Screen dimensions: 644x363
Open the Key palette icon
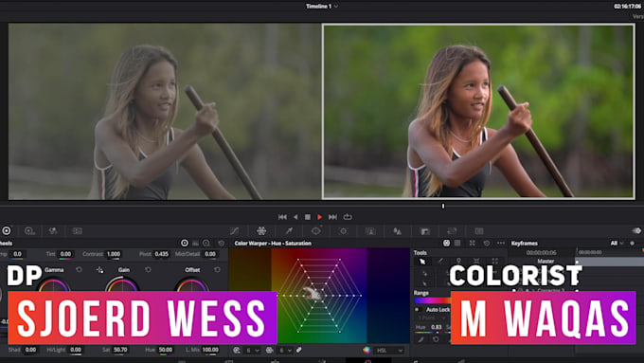[x=424, y=231]
